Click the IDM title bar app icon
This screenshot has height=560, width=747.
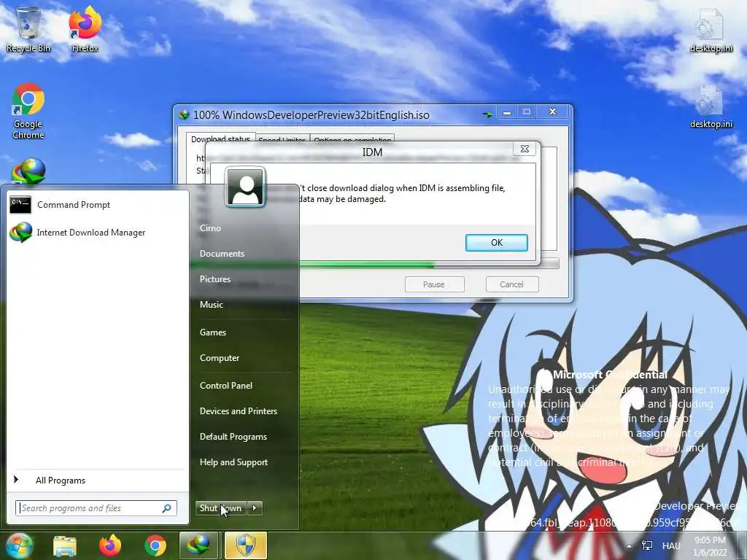point(184,114)
